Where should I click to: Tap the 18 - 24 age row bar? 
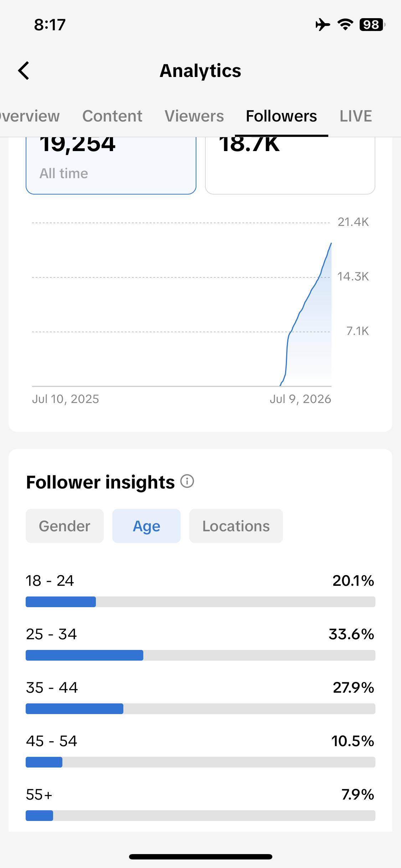(x=200, y=602)
